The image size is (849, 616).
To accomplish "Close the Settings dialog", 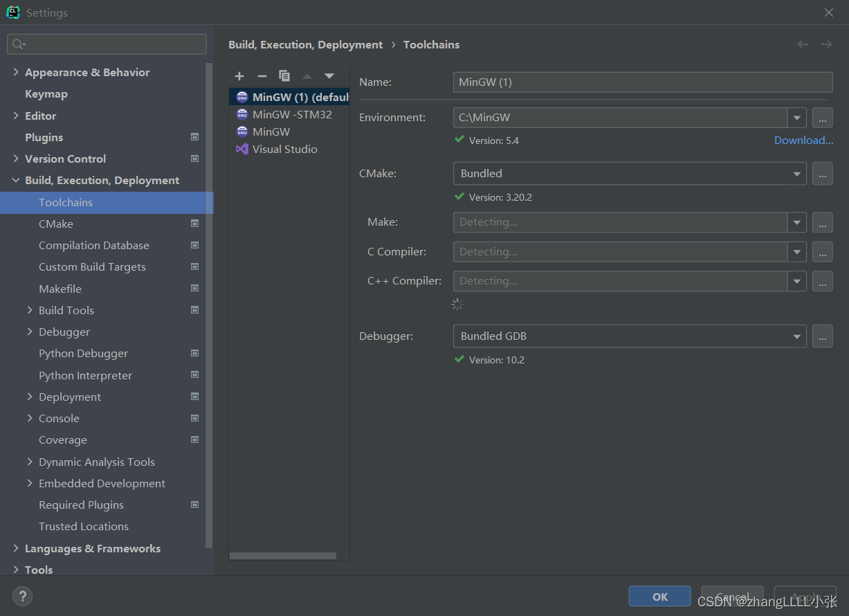I will [829, 12].
